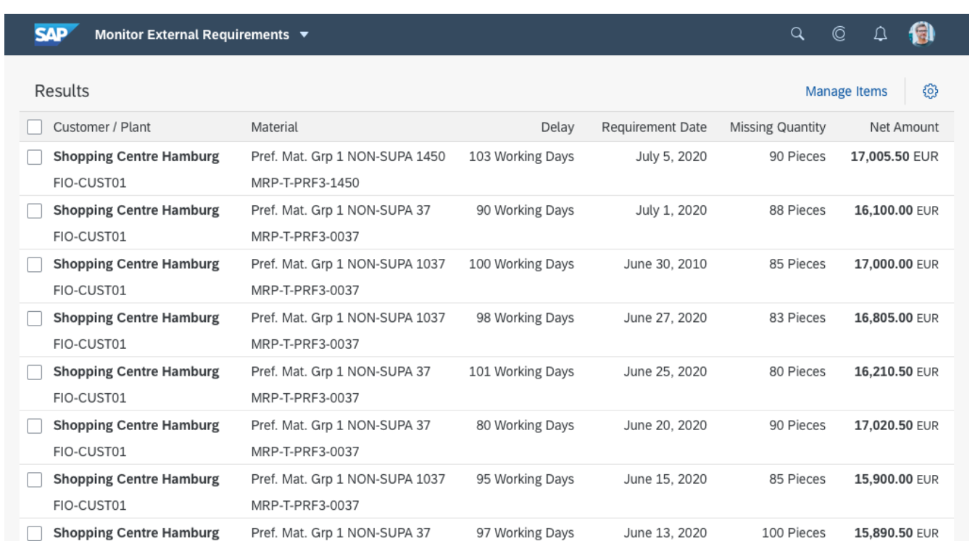Click Shopping Centre Hamburg in June 25, 2020 row

(x=136, y=371)
